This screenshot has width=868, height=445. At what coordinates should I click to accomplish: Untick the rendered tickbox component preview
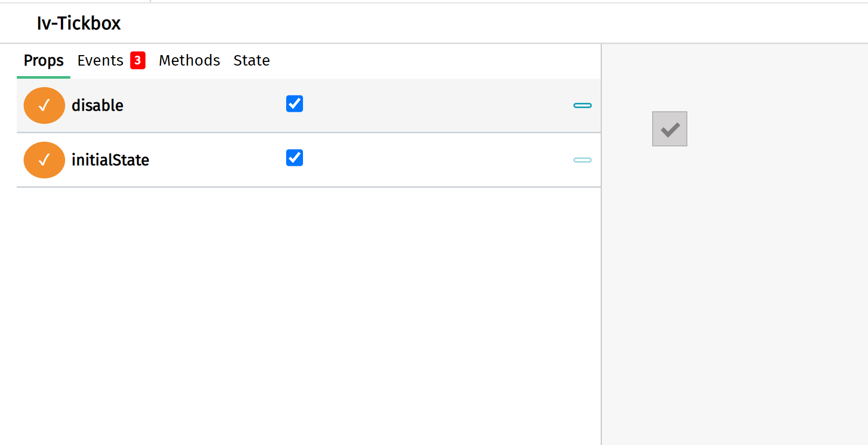pos(670,129)
